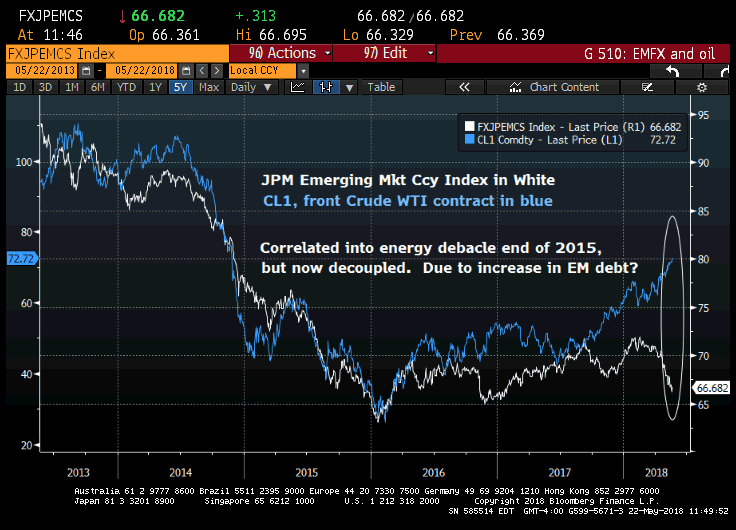Click the 'but now decoupled' annotation line

449,268
